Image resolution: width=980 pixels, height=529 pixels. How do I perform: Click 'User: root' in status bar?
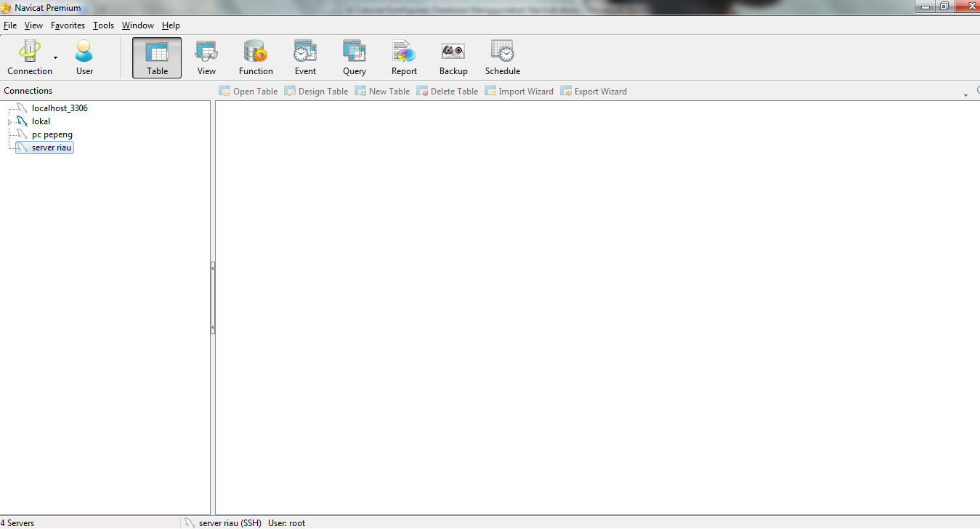tap(287, 523)
